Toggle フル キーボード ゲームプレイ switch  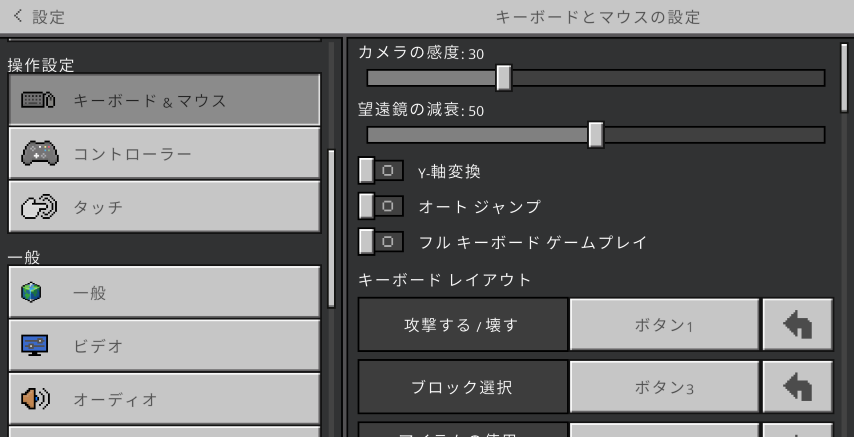click(381, 242)
